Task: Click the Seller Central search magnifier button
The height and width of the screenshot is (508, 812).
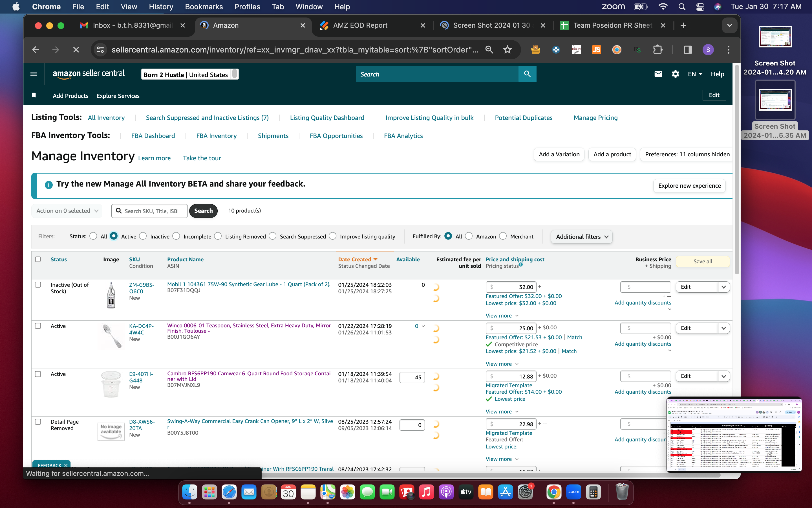Action: (527, 74)
